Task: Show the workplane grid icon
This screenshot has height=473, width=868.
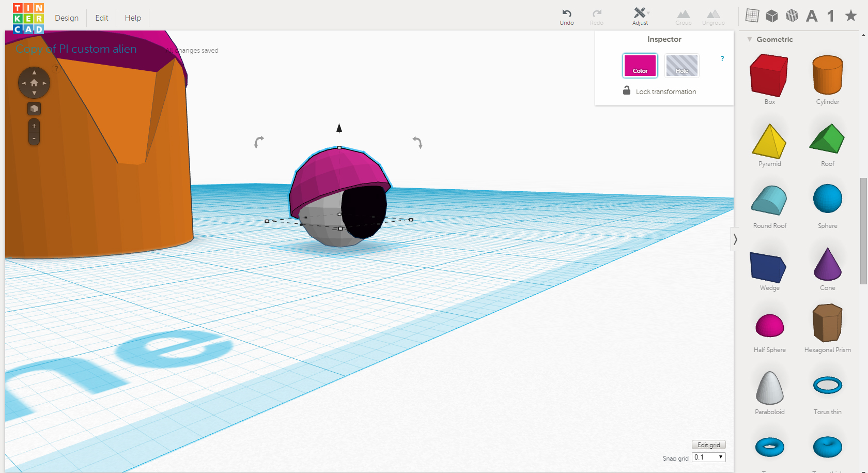Action: (x=752, y=16)
